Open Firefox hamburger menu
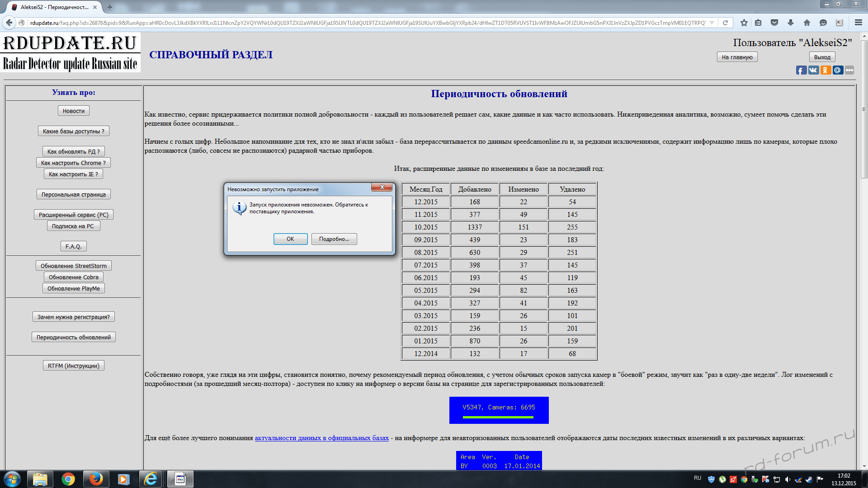This screenshot has height=488, width=868. click(x=858, y=23)
